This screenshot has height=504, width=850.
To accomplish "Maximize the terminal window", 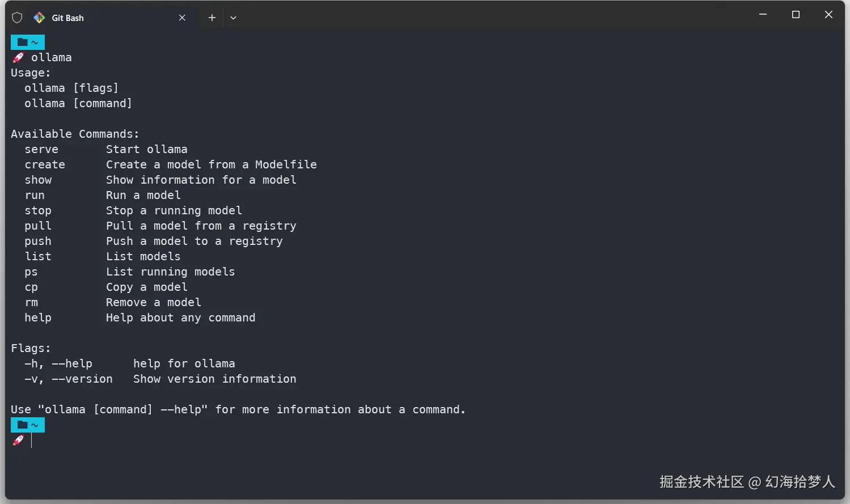I will point(796,15).
